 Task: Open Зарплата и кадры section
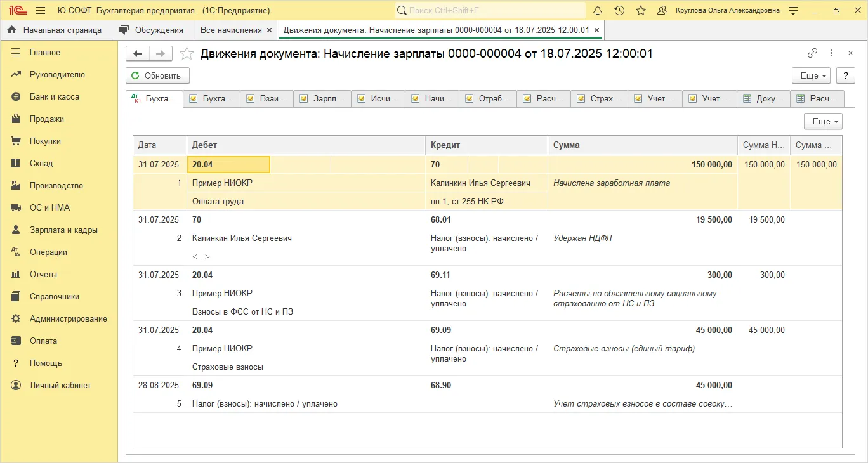[x=59, y=230]
